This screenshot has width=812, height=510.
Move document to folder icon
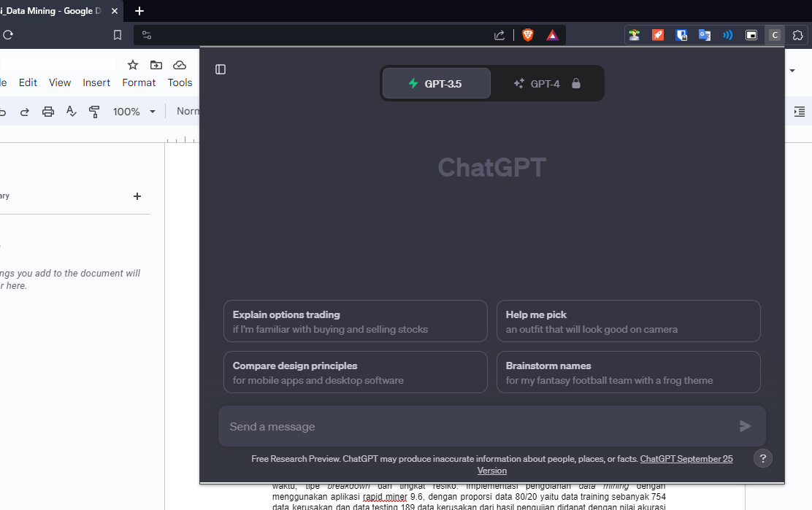click(156, 65)
